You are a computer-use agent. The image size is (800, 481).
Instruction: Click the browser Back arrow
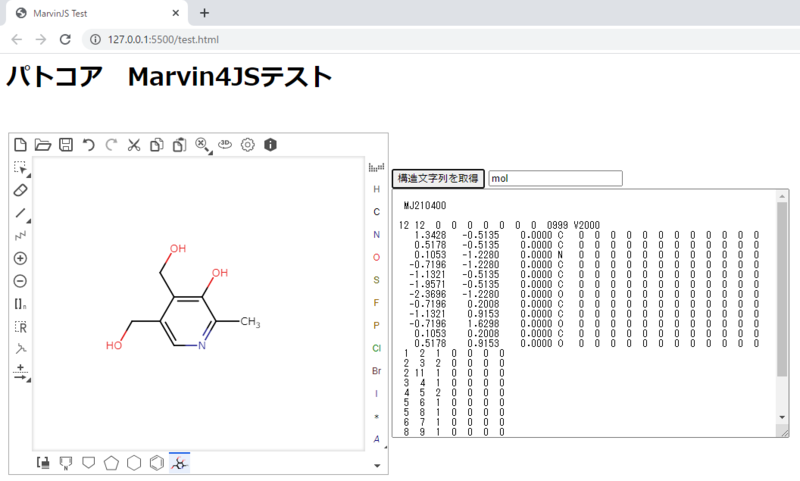point(17,39)
